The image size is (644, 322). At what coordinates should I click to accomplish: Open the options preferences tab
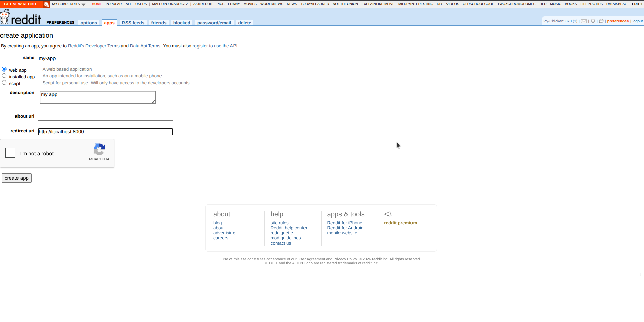coord(89,23)
